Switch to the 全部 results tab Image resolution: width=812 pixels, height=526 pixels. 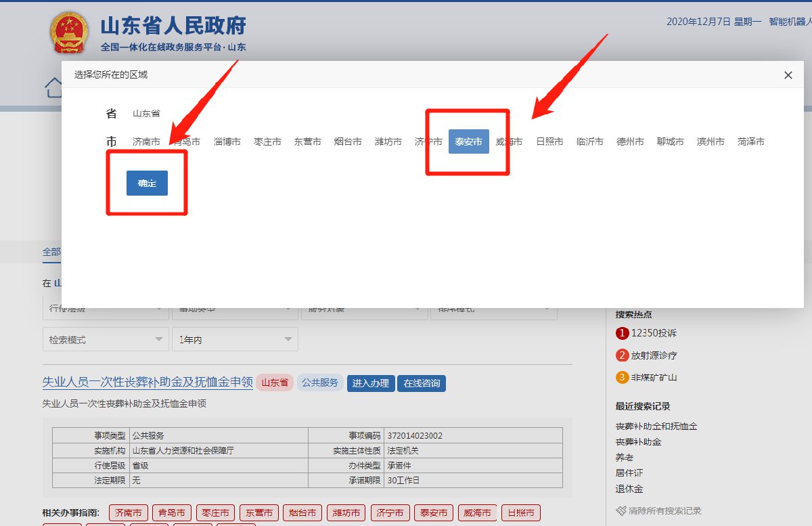pyautogui.click(x=51, y=252)
